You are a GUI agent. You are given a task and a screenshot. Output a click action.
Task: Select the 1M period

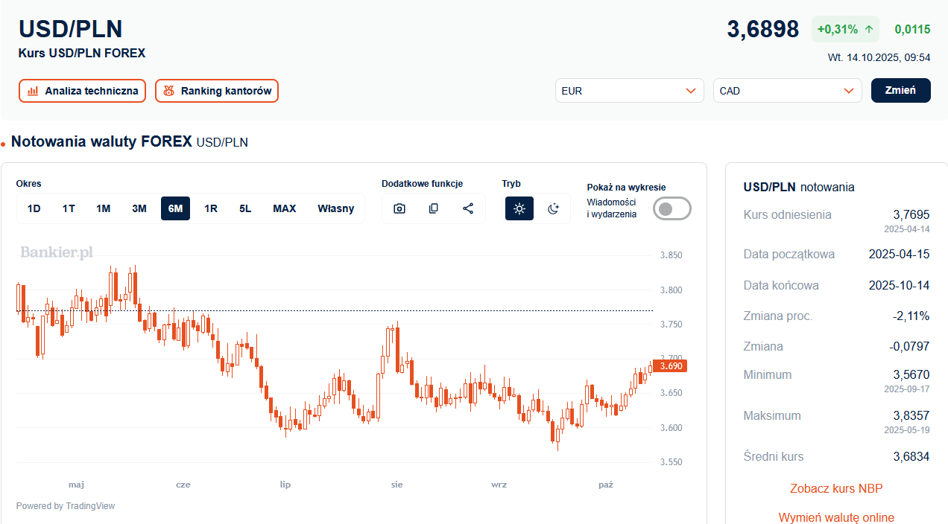click(x=103, y=209)
